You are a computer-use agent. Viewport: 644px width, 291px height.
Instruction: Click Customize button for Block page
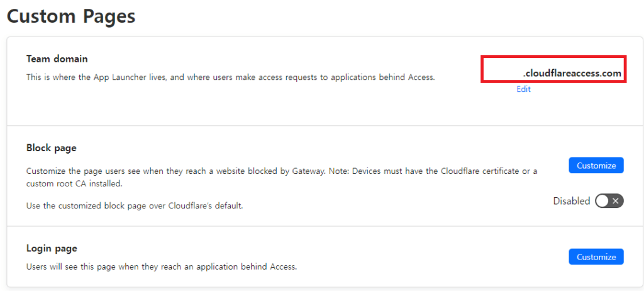(x=596, y=166)
